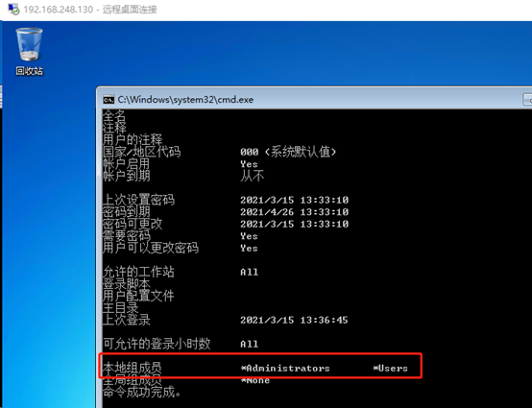
Task: Click the 允许的工作站 label
Action: pos(138,272)
